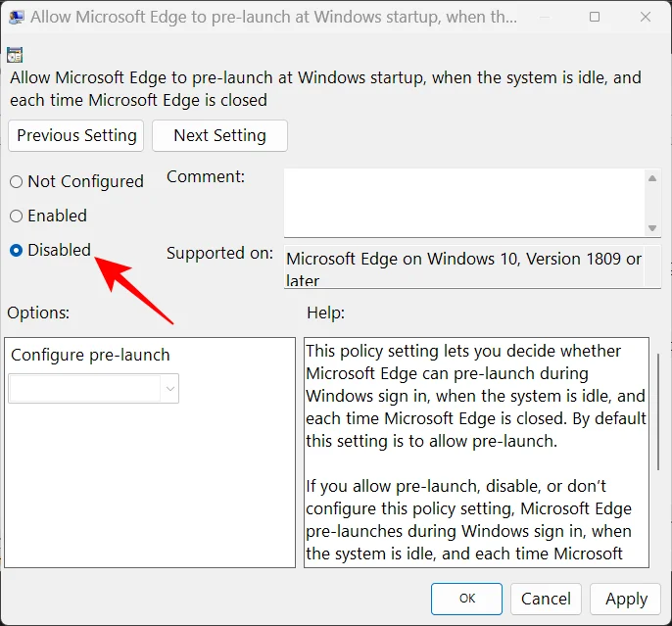Click the 'Help:' label
Image resolution: width=672 pixels, height=626 pixels.
pos(325,313)
